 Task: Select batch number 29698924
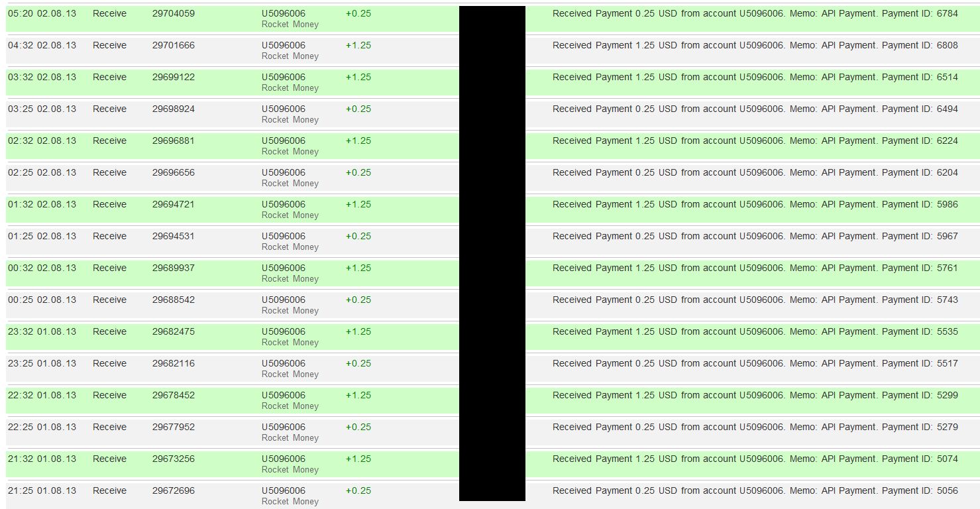(x=174, y=109)
